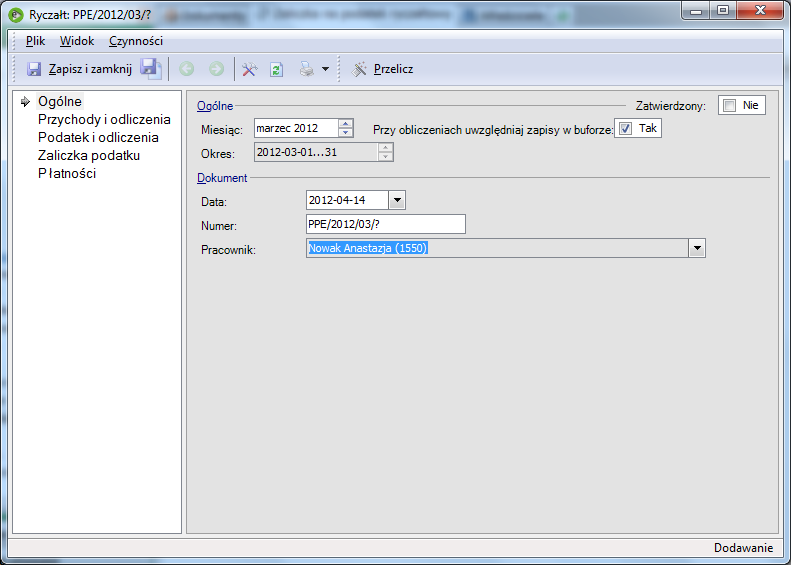Click the save-without-closing double floppy icon
The image size is (791, 565).
(150, 69)
